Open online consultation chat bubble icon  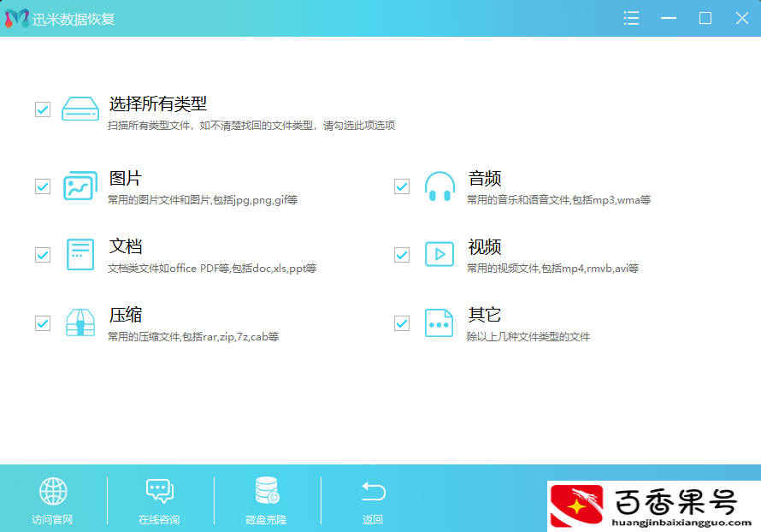click(160, 491)
